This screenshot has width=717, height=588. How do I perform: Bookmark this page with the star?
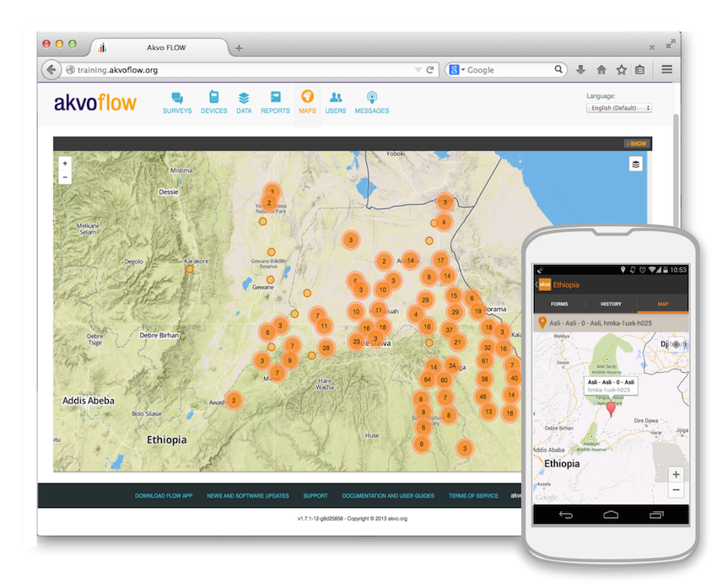click(x=621, y=69)
